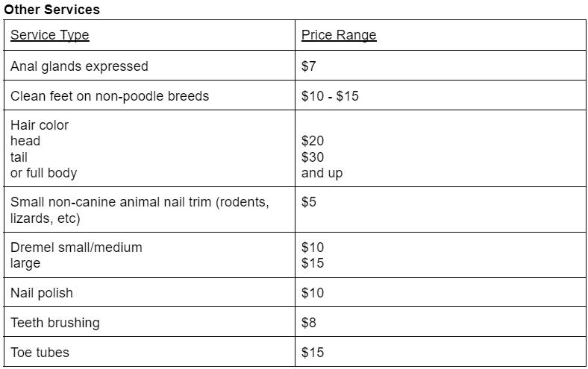Click the 'and up' price text
The image size is (588, 369).
[322, 173]
